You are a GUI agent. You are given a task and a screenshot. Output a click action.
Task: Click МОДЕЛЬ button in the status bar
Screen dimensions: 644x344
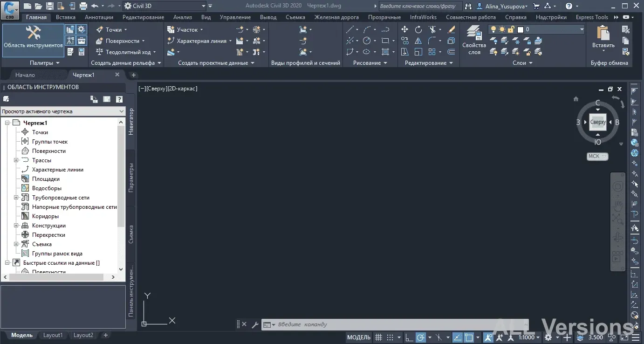point(359,337)
